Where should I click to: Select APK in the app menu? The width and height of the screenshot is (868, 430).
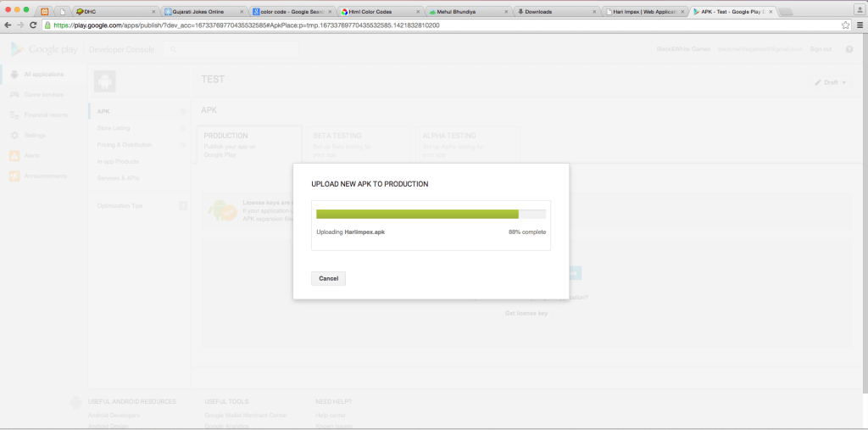point(103,111)
